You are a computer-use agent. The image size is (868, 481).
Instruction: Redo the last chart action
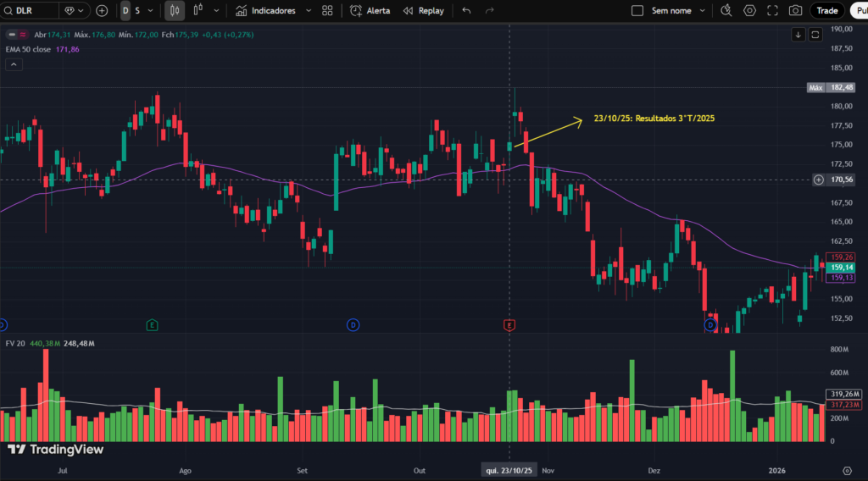489,10
